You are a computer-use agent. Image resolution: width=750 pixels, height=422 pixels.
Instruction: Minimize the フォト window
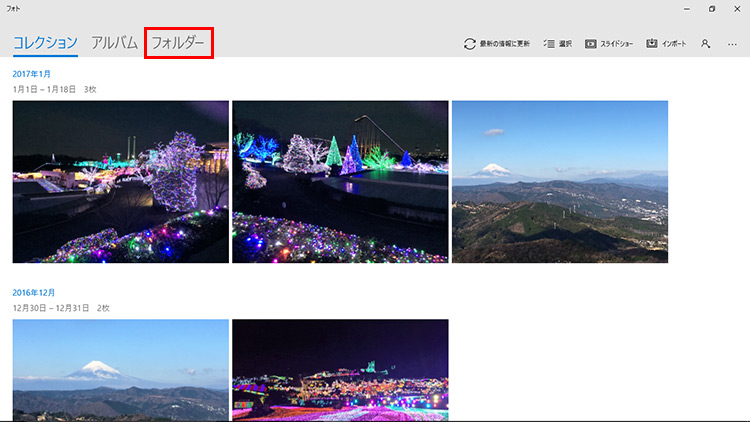[685, 9]
